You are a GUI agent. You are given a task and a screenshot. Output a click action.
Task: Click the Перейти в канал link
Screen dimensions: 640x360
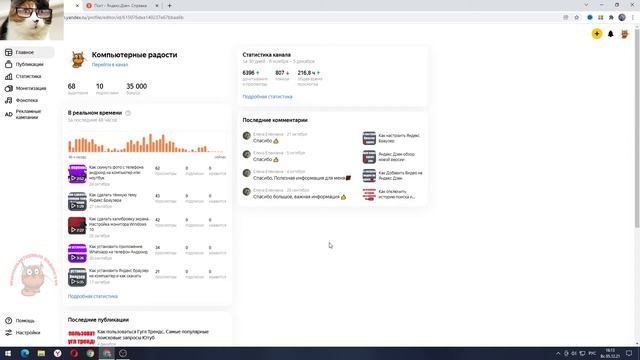(x=110, y=64)
